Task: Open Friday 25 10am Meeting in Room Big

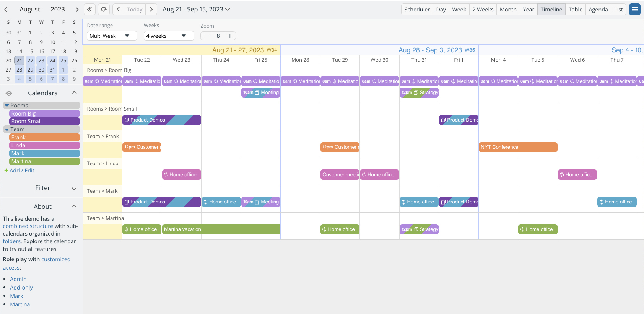Action: pyautogui.click(x=261, y=93)
